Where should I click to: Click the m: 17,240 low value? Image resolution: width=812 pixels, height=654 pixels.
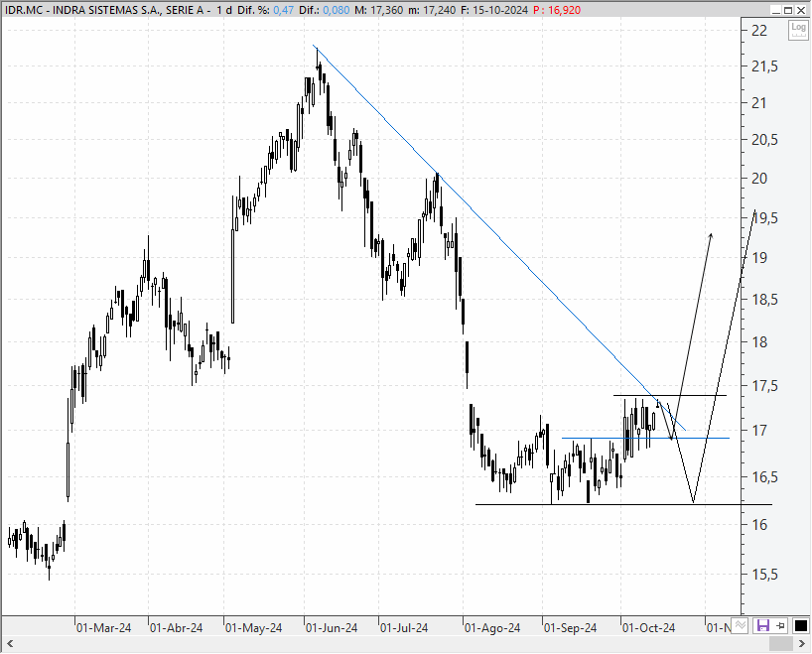click(x=433, y=10)
